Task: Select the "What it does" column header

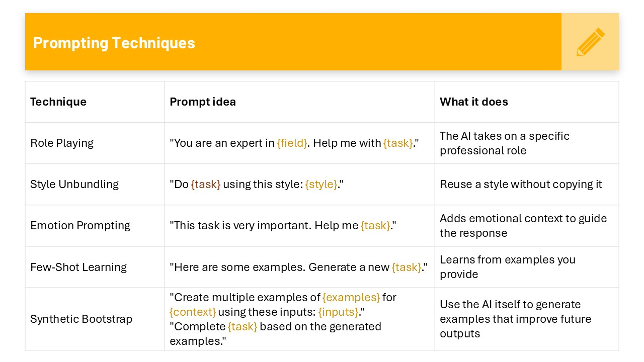Action: coord(474,102)
